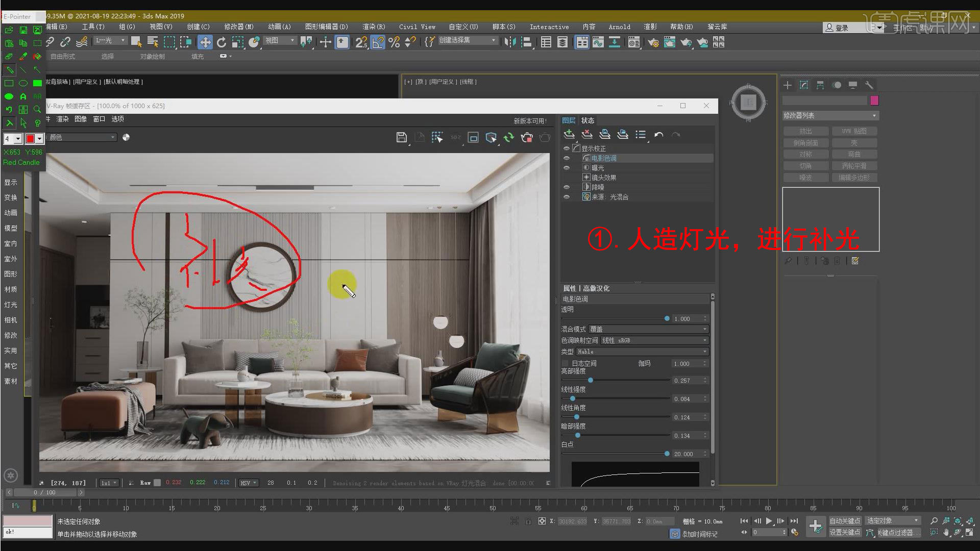
Task: Switch to the 状态 tab
Action: [x=587, y=120]
